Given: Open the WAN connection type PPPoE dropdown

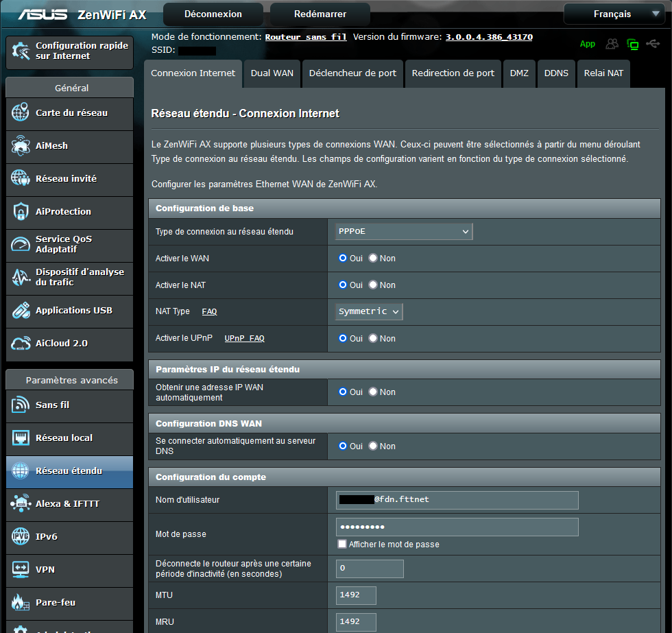Looking at the screenshot, I should (x=404, y=231).
